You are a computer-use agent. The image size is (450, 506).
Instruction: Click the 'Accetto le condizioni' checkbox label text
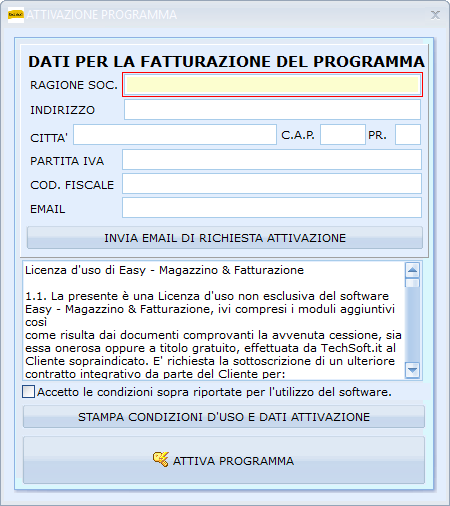coord(214,392)
